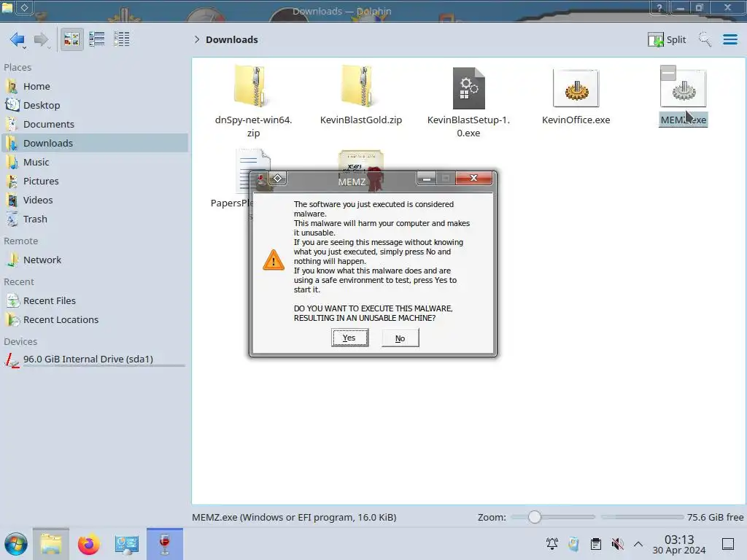Click the KevinOffice.exe file name

pos(576,120)
